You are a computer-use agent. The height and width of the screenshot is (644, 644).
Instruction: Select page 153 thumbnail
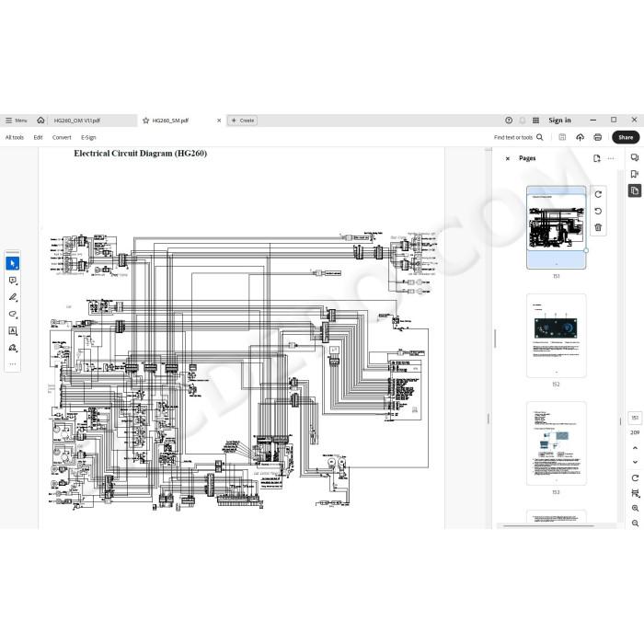coord(556,443)
